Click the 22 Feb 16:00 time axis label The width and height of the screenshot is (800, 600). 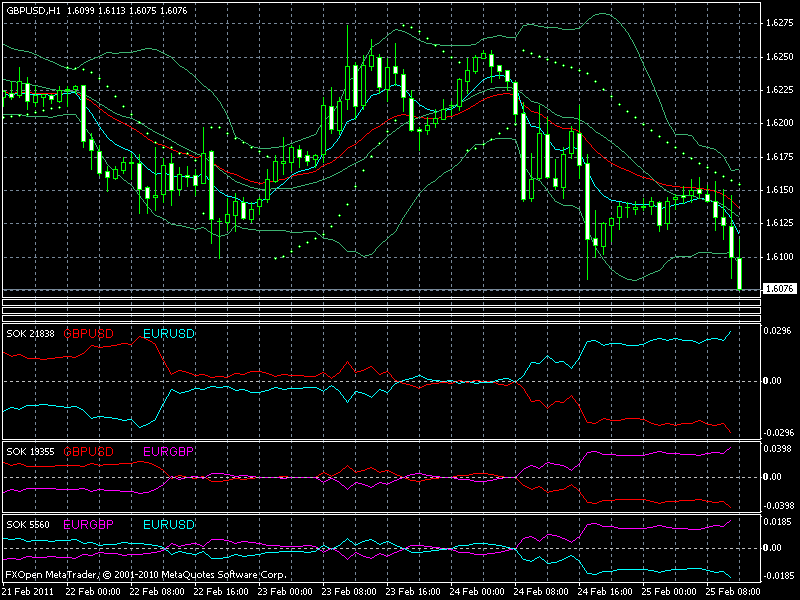click(221, 591)
